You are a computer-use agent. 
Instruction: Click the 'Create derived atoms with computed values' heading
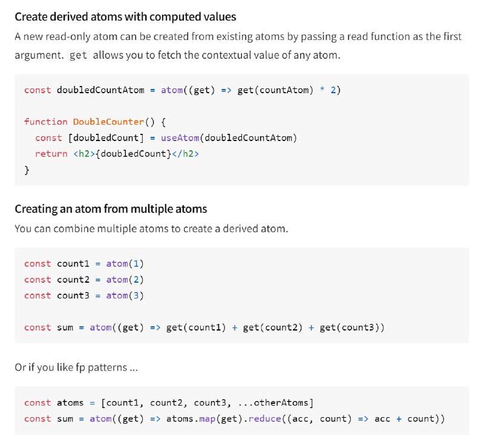click(x=125, y=17)
